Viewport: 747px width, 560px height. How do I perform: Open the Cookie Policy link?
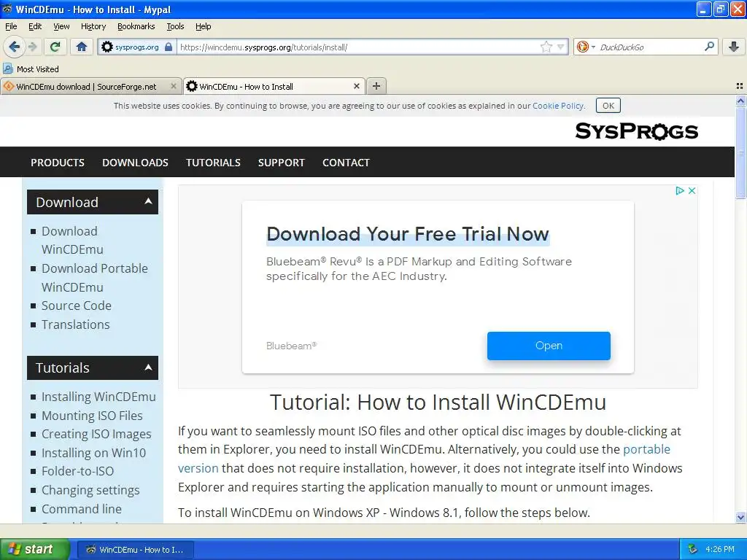(558, 106)
